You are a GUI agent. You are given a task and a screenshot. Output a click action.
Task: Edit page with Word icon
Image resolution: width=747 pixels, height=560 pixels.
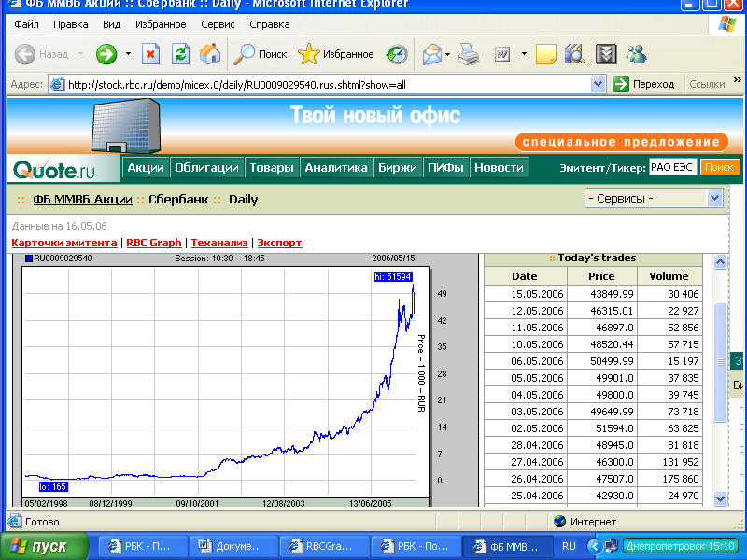[502, 54]
